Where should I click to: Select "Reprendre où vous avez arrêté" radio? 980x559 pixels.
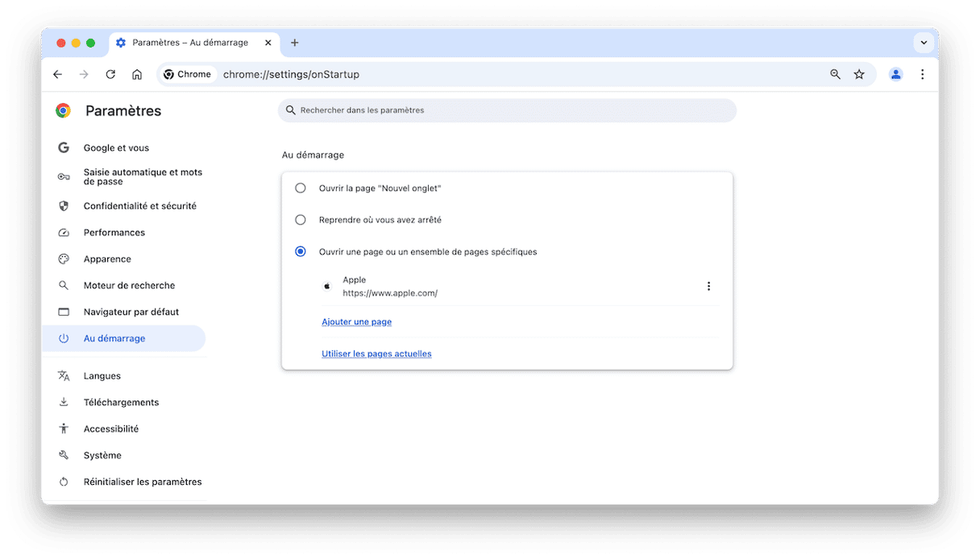pyautogui.click(x=301, y=220)
